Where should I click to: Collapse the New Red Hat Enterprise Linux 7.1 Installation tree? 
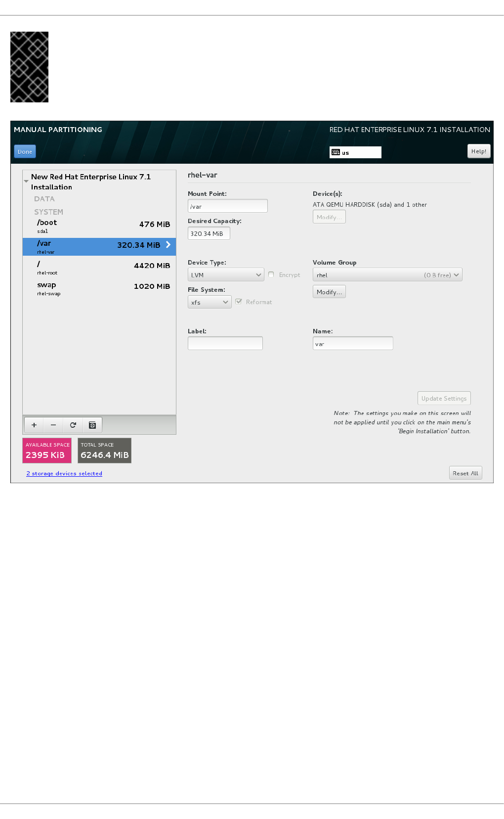click(26, 182)
